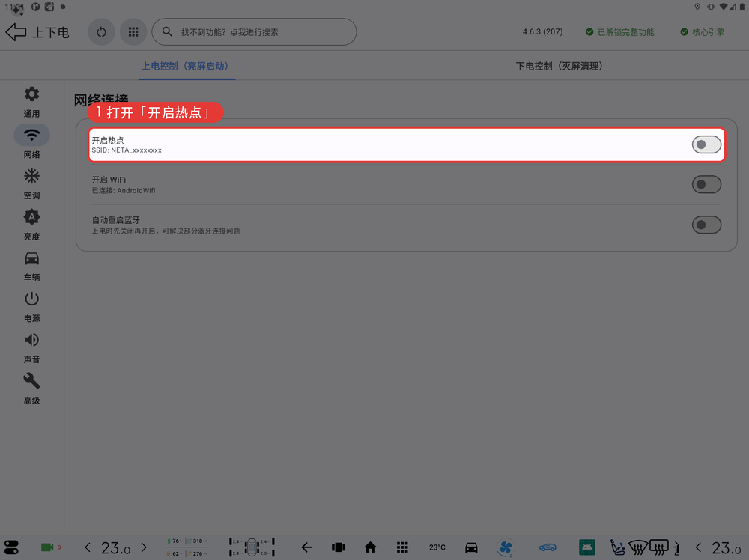This screenshot has height=560, width=749.
Task: Toggle the 开启 WiFi switch
Action: coord(706,184)
